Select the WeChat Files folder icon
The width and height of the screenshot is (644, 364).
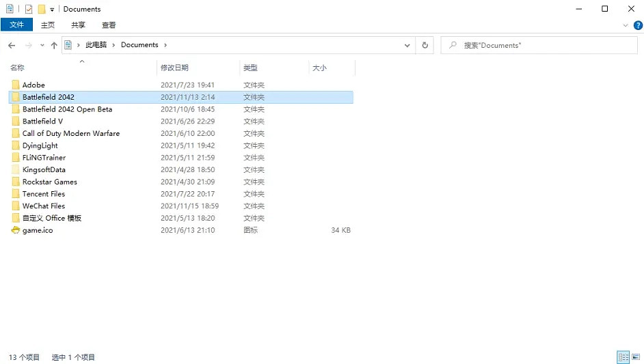click(x=16, y=206)
